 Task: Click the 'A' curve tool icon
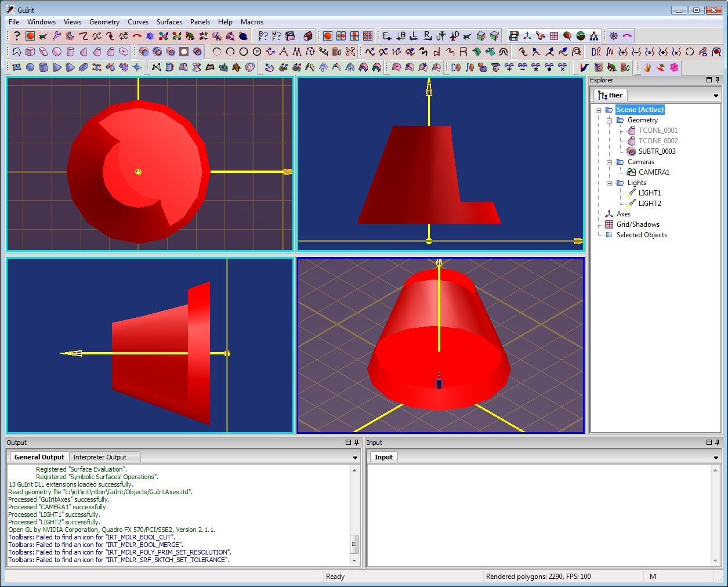(x=283, y=52)
